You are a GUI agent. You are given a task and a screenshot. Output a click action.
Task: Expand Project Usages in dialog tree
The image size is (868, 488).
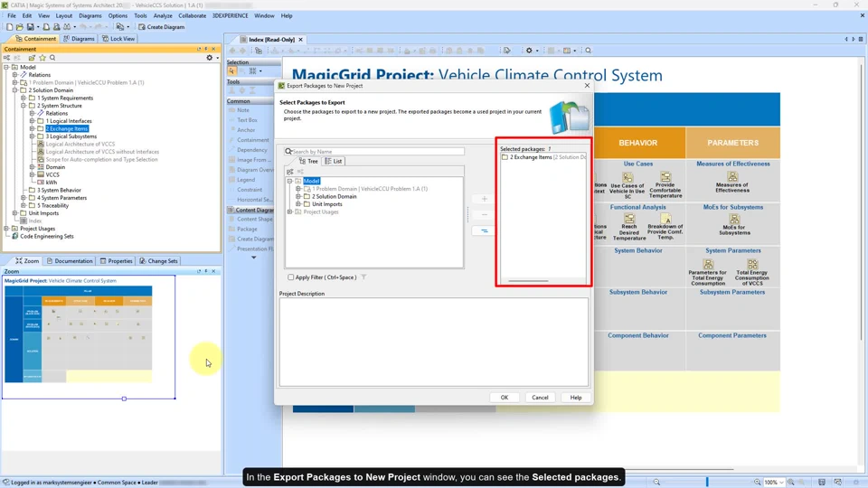(x=289, y=211)
